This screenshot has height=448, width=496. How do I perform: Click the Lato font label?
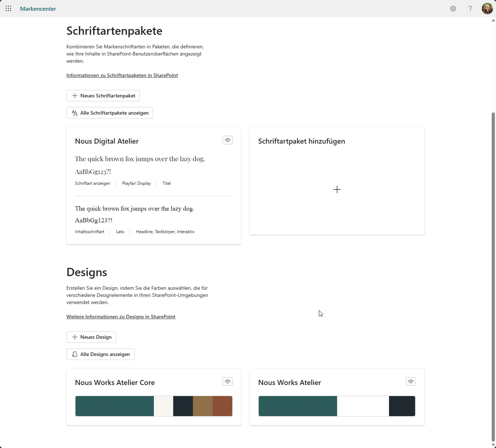(120, 232)
